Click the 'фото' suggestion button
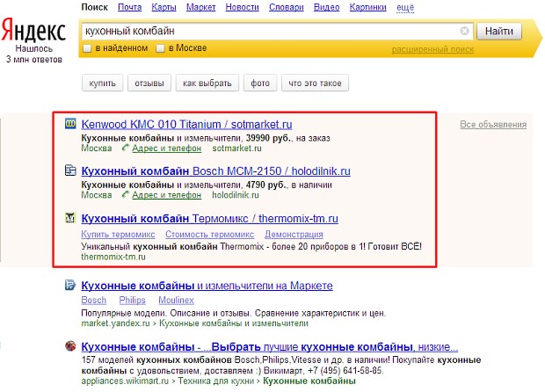 260,83
